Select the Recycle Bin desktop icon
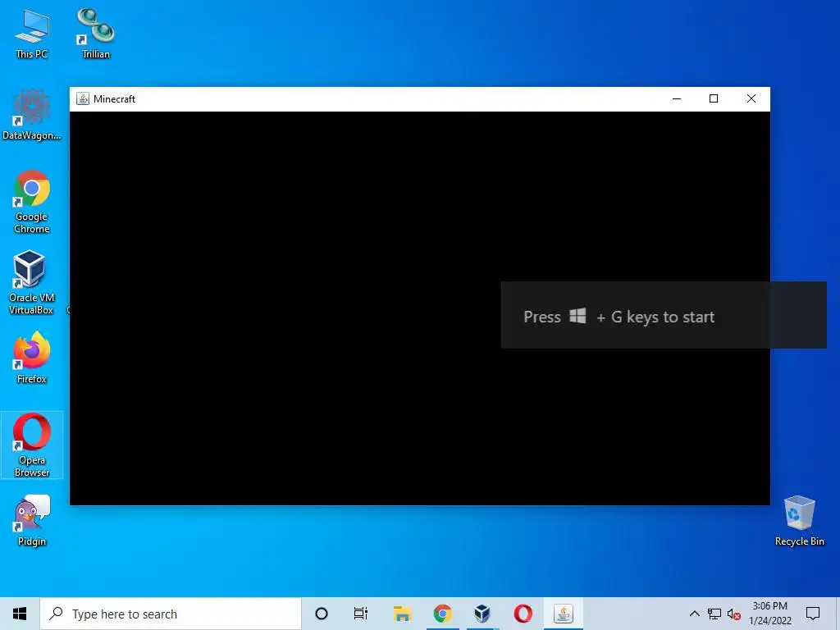Viewport: 840px width, 630px height. (799, 521)
